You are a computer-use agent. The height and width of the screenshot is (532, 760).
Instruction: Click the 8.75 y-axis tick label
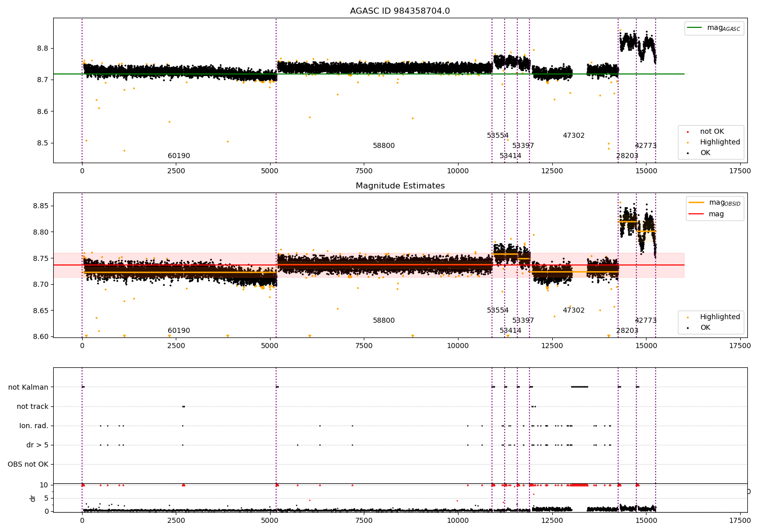pyautogui.click(x=41, y=258)
